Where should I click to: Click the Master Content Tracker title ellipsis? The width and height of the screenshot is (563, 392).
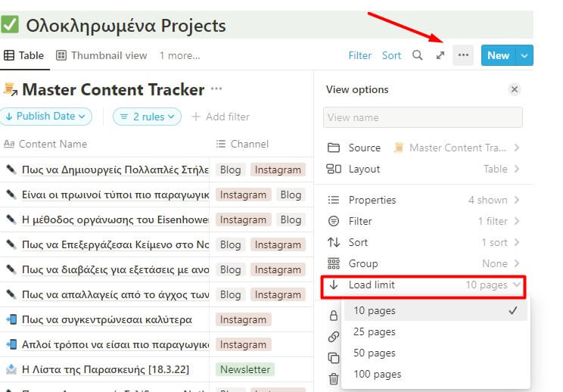[216, 89]
